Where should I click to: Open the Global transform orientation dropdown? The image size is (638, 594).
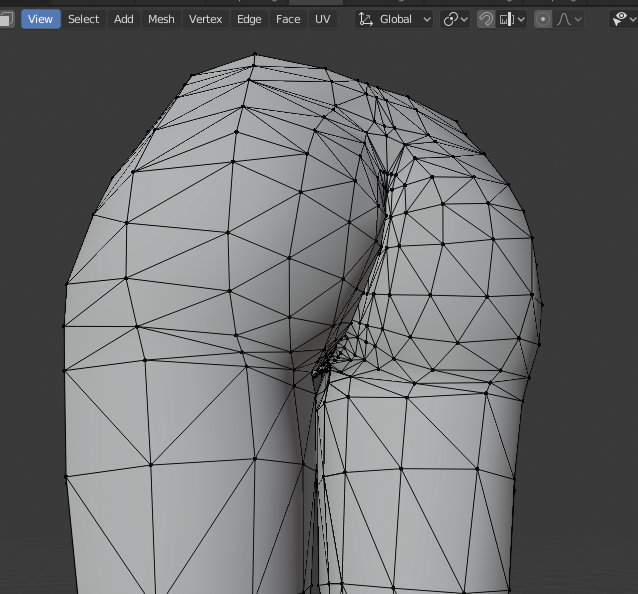(394, 19)
